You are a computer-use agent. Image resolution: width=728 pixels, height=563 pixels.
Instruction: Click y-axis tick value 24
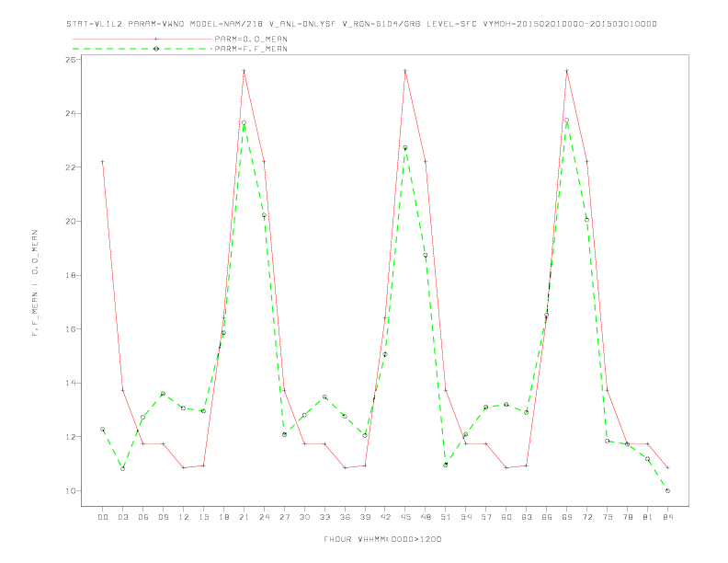point(70,113)
